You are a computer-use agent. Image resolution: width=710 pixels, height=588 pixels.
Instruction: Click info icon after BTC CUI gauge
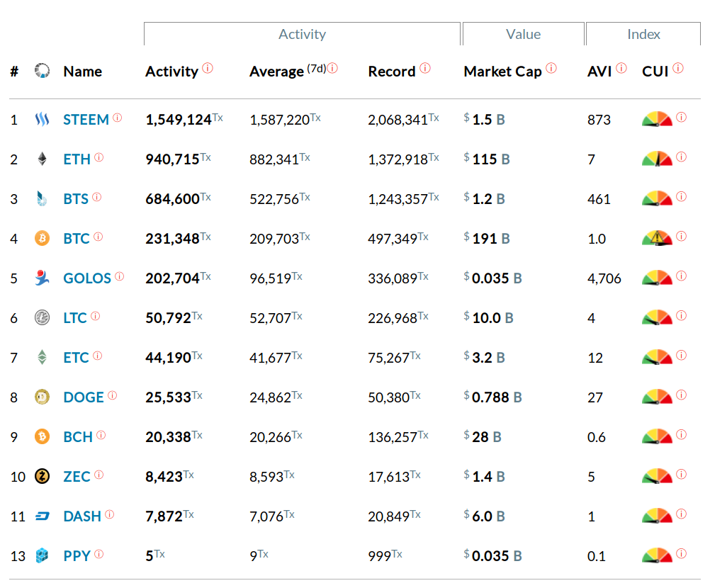tap(682, 237)
